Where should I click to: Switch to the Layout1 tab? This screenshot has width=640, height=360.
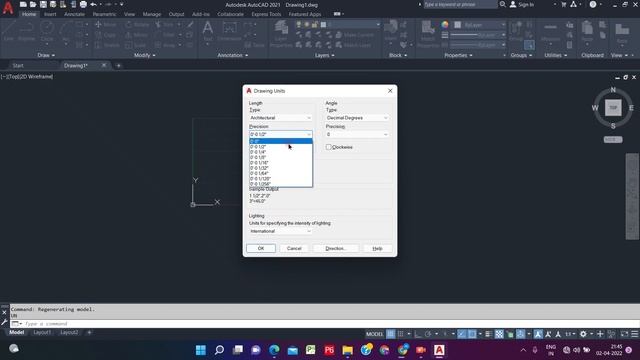point(42,332)
